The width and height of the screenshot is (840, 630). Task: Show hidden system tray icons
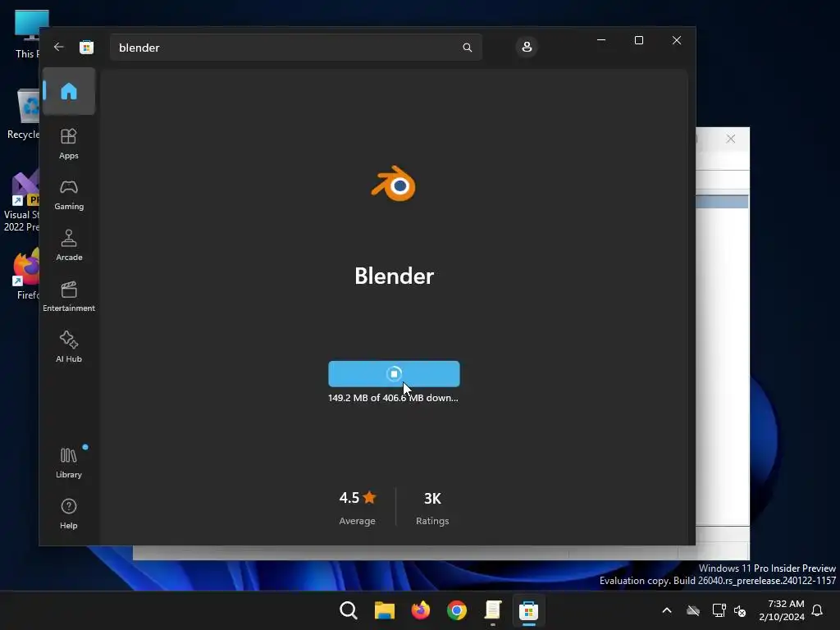pyautogui.click(x=667, y=610)
